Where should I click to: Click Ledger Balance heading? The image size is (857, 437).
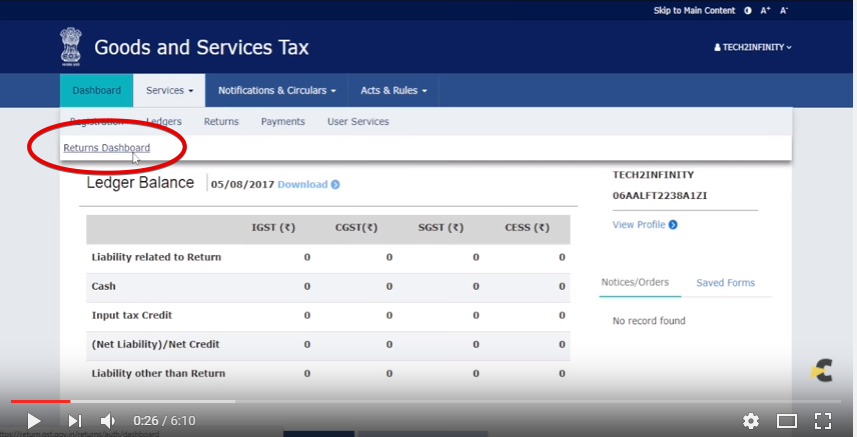140,182
